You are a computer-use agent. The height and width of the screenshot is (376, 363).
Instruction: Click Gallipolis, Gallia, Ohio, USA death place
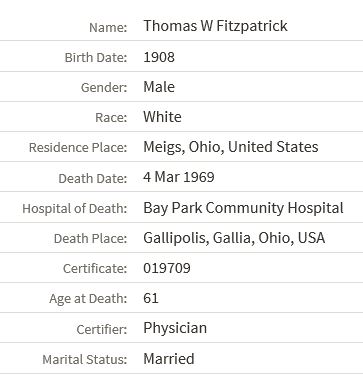(x=234, y=238)
